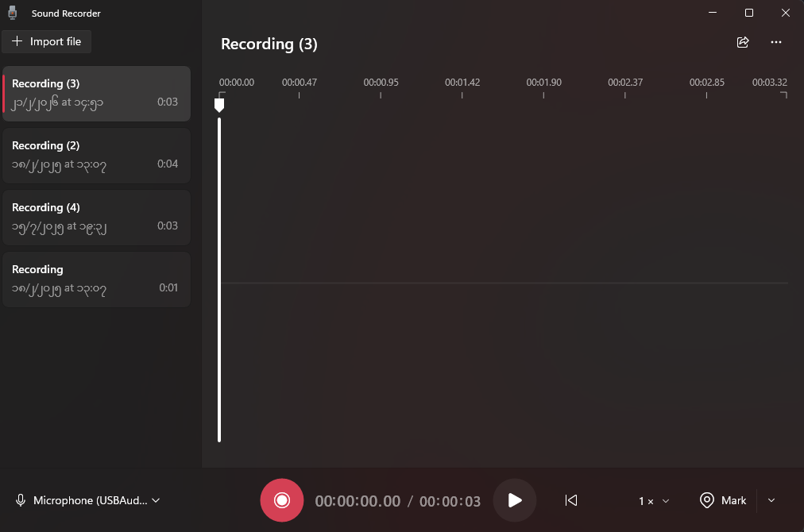Select the Recording item with 0:01 duration

click(96, 279)
